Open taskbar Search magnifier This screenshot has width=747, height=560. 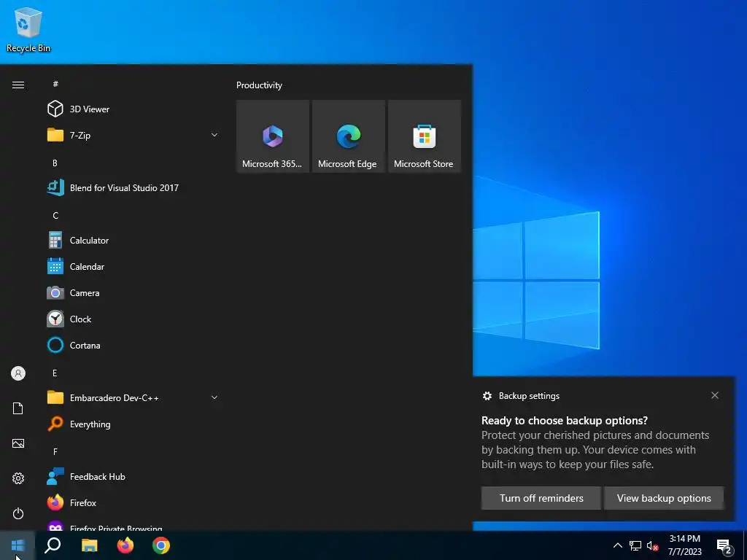[x=53, y=545]
